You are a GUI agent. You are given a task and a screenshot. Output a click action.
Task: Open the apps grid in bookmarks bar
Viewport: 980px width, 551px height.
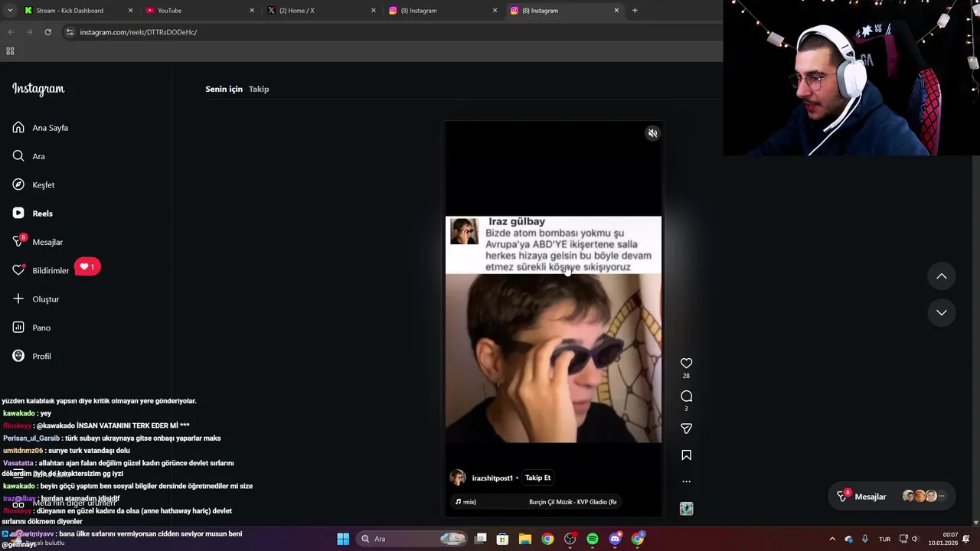[10, 51]
